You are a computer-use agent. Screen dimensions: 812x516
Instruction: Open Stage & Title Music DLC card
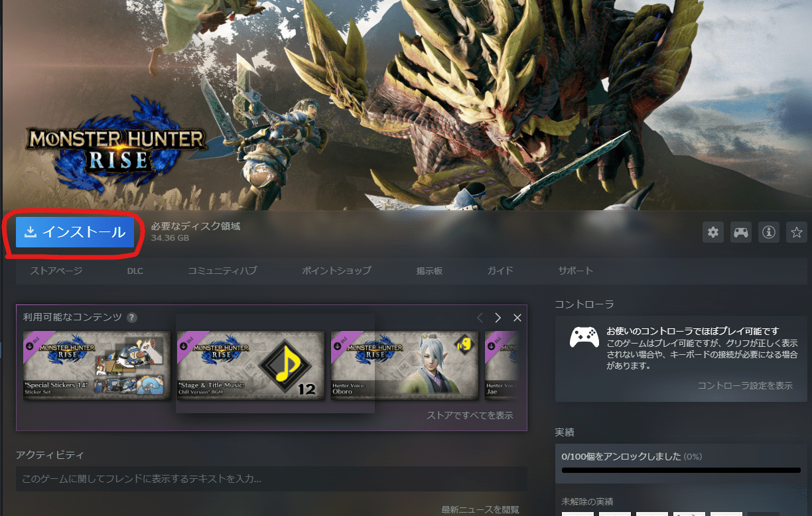pos(251,365)
